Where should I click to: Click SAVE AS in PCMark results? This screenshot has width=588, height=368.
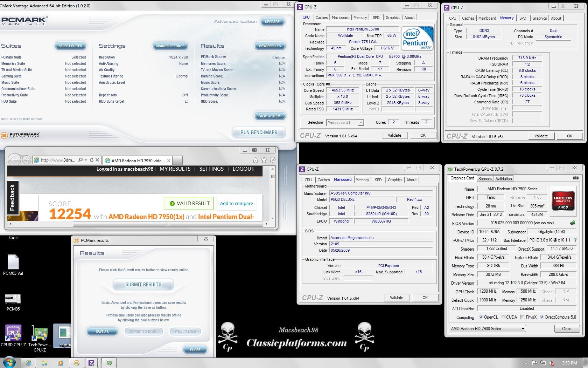[x=102, y=332]
